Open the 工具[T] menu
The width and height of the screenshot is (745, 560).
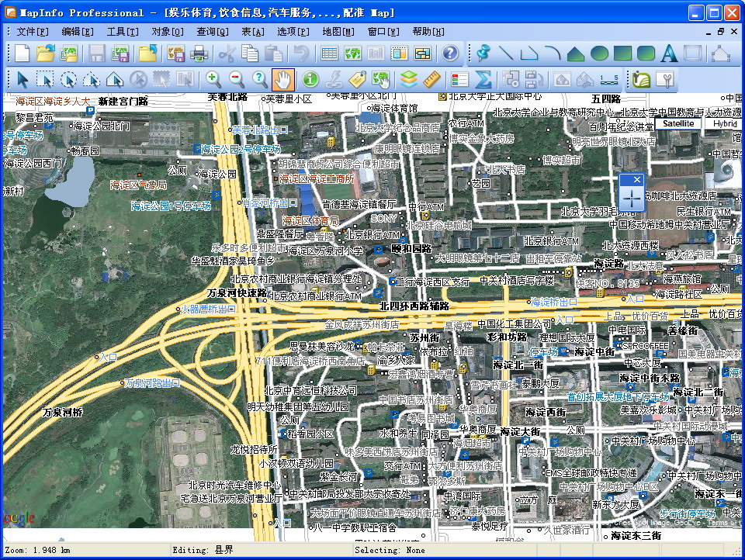pos(123,32)
